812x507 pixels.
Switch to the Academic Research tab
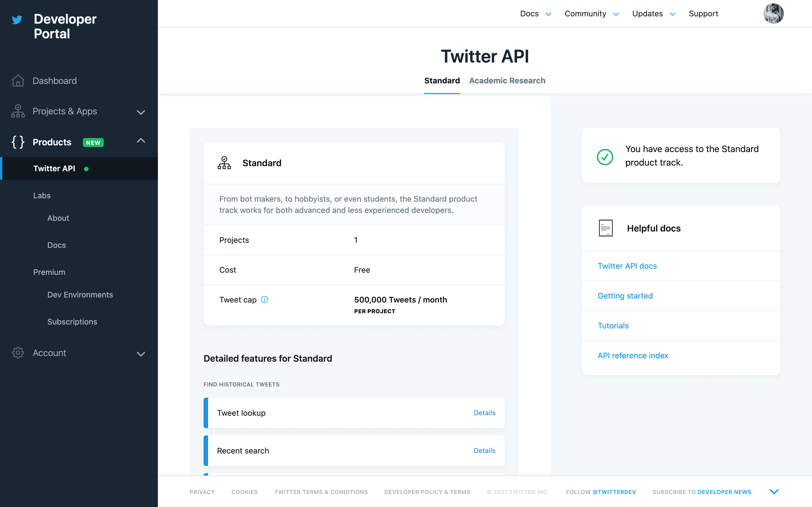click(507, 81)
